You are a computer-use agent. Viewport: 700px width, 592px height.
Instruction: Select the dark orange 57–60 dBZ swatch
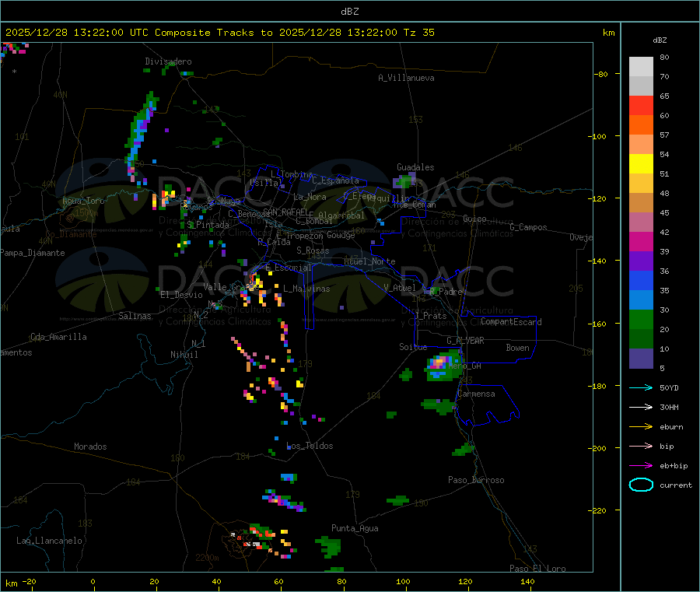tap(641, 125)
